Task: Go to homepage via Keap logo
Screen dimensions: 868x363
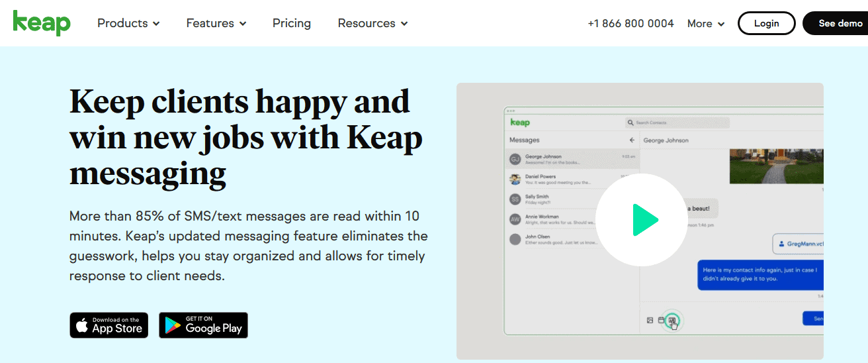Action: point(42,23)
